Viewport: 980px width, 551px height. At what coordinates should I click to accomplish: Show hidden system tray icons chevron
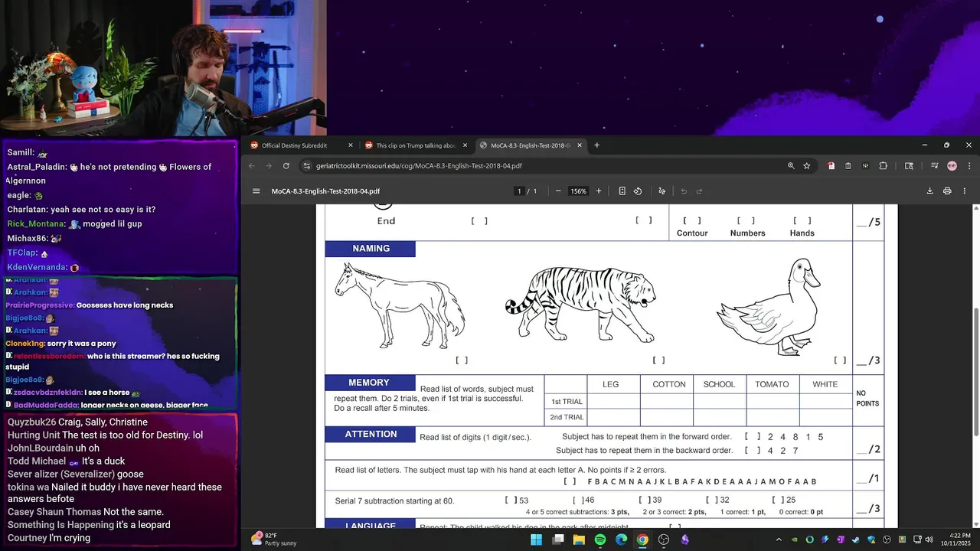click(779, 540)
